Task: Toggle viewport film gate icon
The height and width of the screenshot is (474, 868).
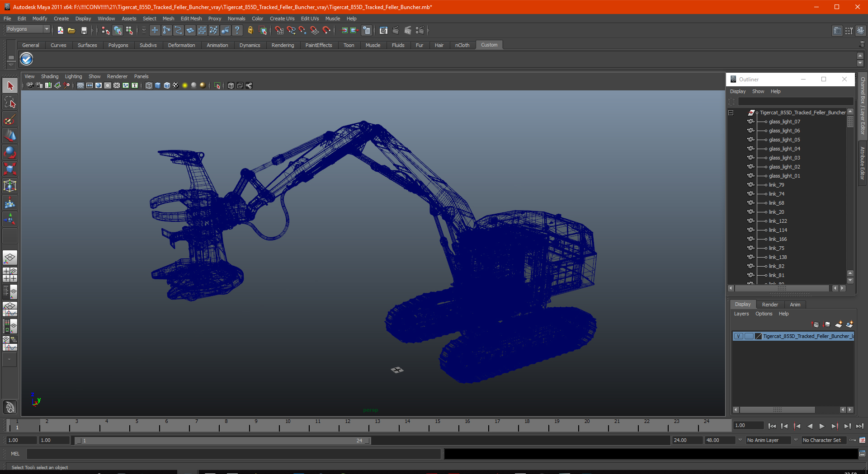Action: coord(90,85)
